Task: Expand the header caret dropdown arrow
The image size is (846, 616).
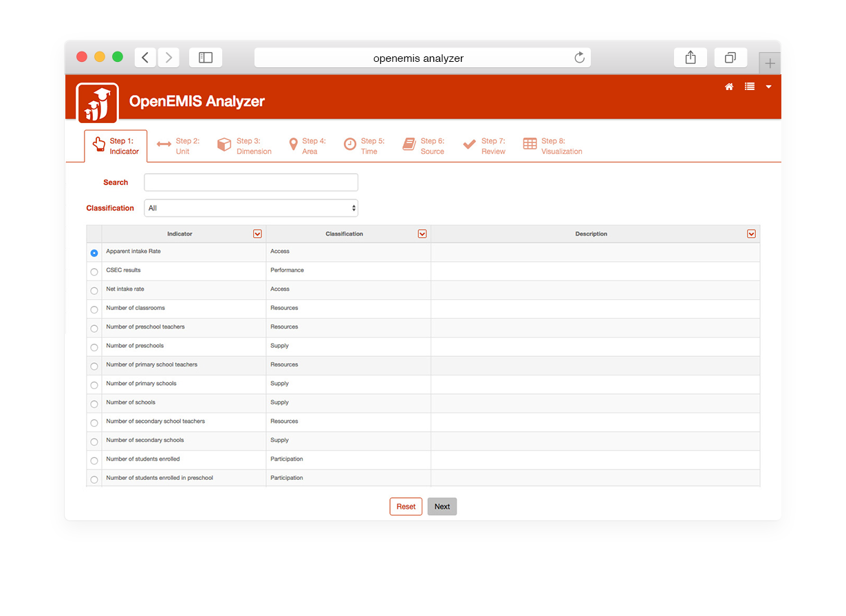Action: point(768,87)
